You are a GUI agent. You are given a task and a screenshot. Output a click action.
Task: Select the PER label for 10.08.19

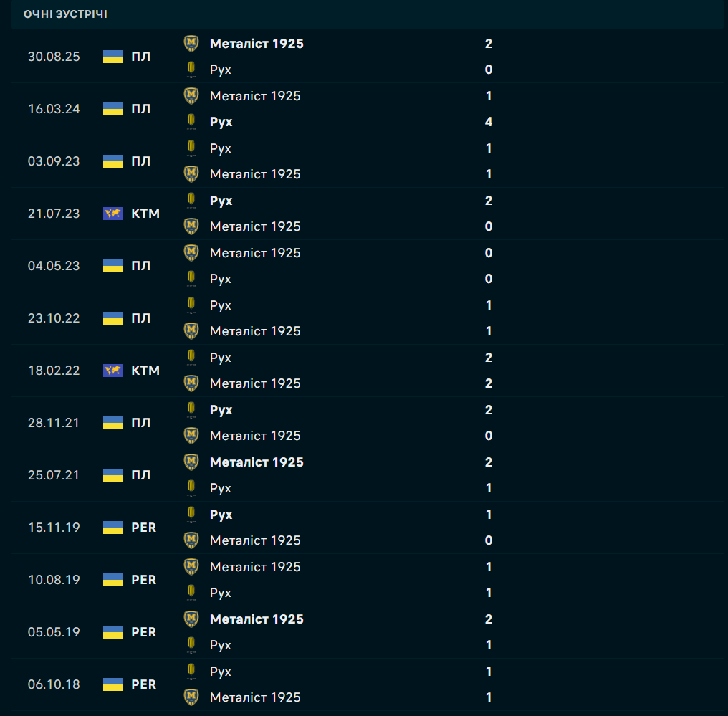pyautogui.click(x=143, y=580)
